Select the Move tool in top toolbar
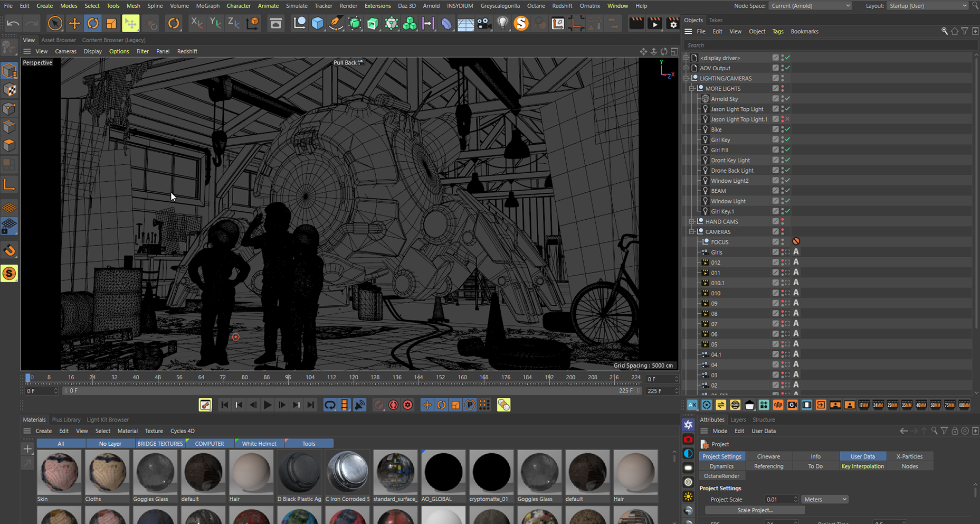This screenshot has width=980, height=524. [74, 23]
